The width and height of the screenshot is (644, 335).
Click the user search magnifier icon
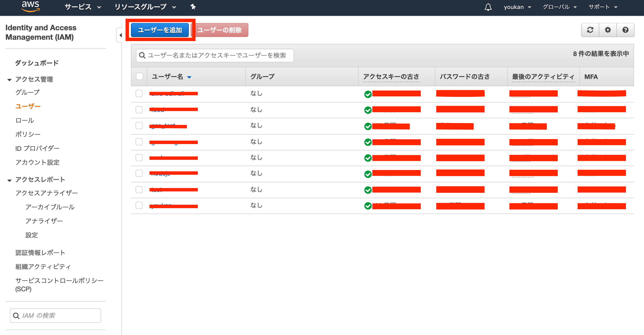pos(142,55)
